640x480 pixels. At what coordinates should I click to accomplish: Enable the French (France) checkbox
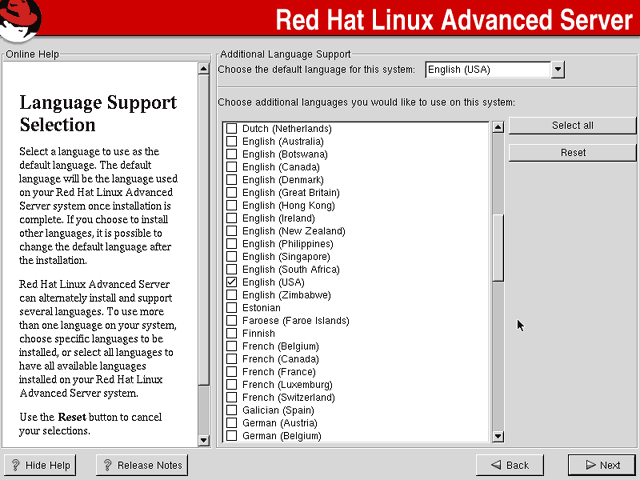(231, 372)
